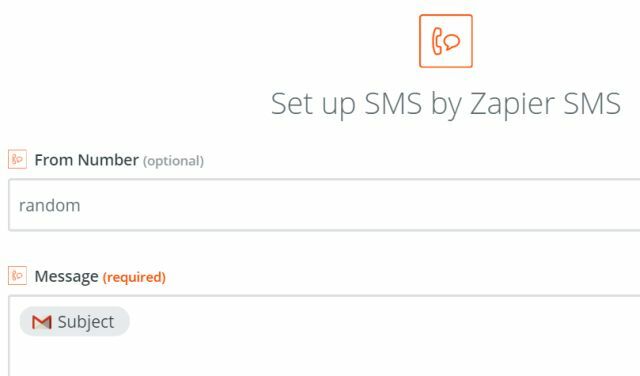Click the Message field label
This screenshot has width=640, height=376.
coord(67,276)
